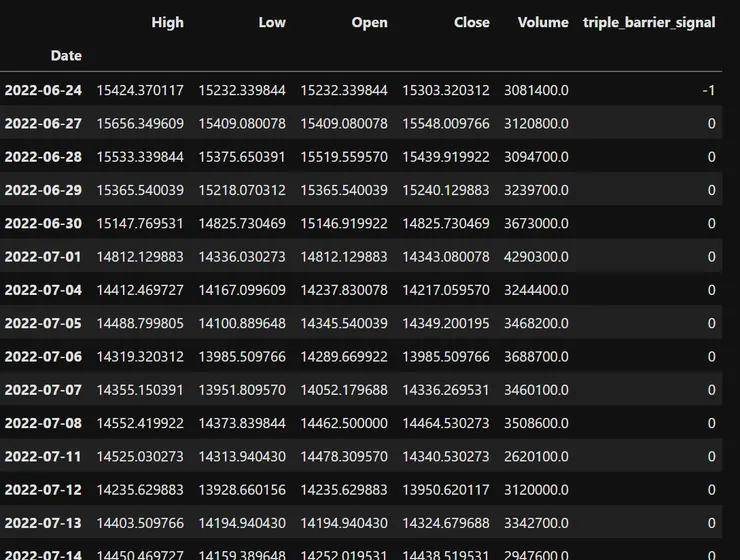Click the Volume value 3094700.0
Screen dimensions: 740x560
[x=536, y=157]
